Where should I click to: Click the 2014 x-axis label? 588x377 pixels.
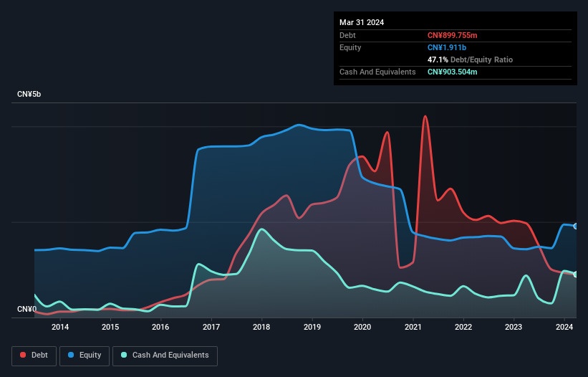[60, 327]
